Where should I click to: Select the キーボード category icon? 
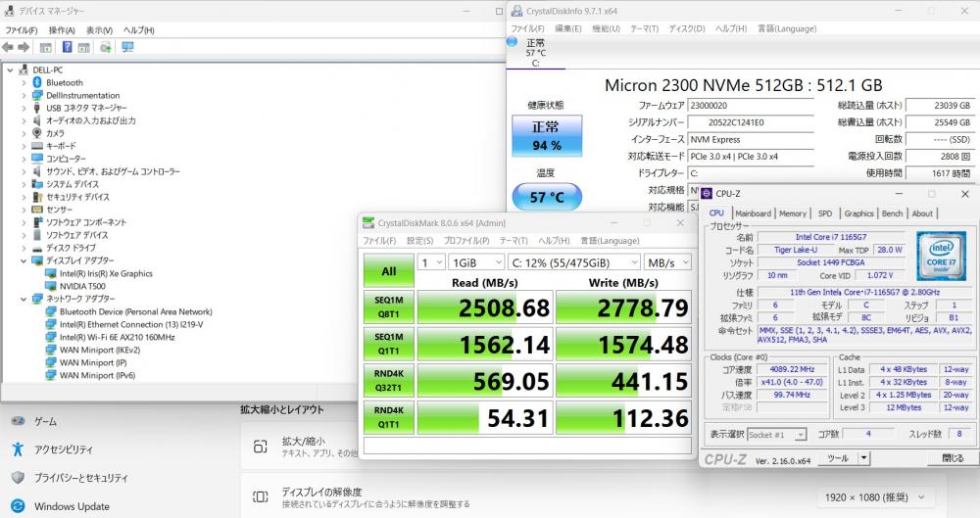37,146
